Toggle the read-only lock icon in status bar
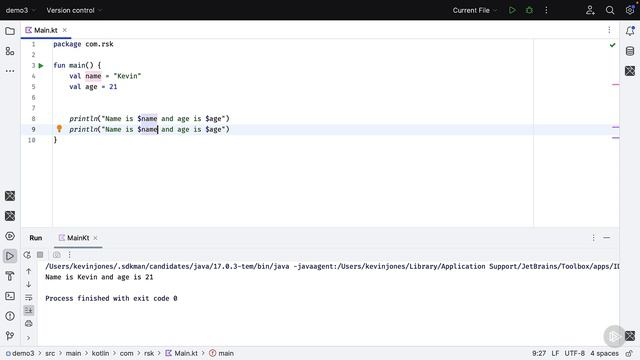Screen dimensions: 640x360 pyautogui.click(x=629, y=353)
